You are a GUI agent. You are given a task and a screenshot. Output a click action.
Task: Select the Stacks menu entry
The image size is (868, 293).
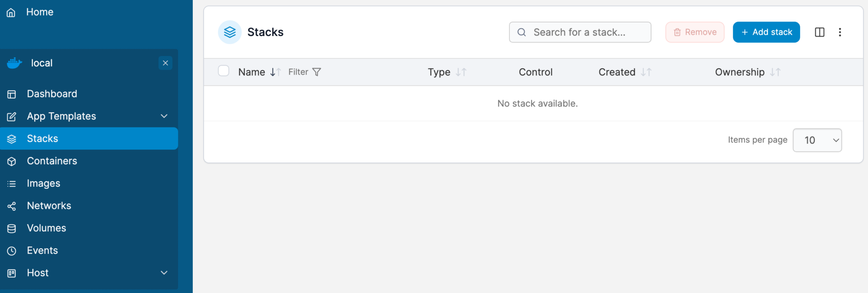[x=42, y=138]
